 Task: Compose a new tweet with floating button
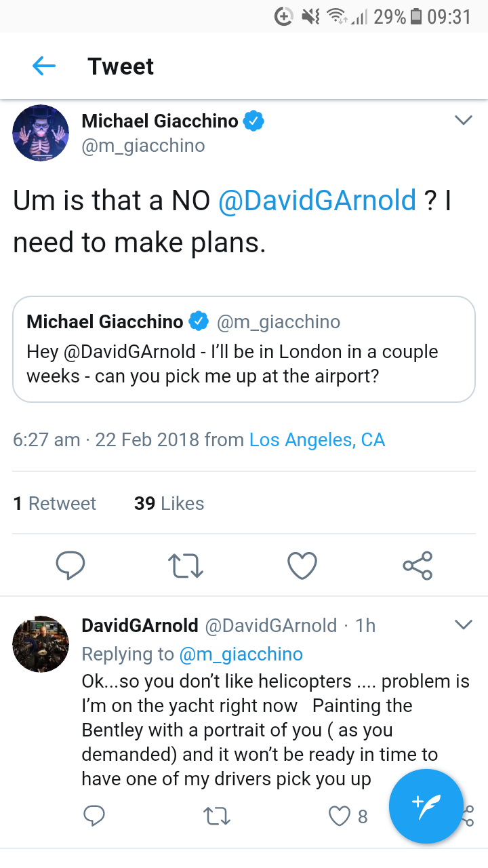click(426, 806)
